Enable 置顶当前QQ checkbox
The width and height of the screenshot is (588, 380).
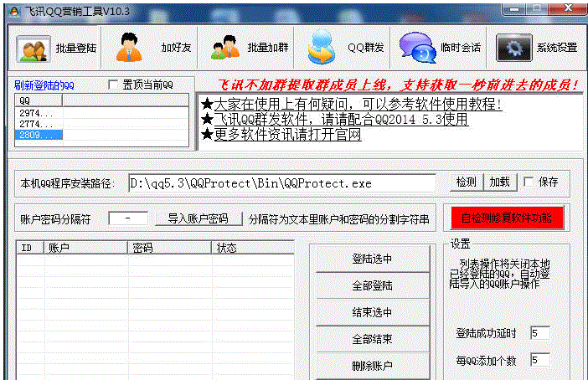tap(113, 85)
